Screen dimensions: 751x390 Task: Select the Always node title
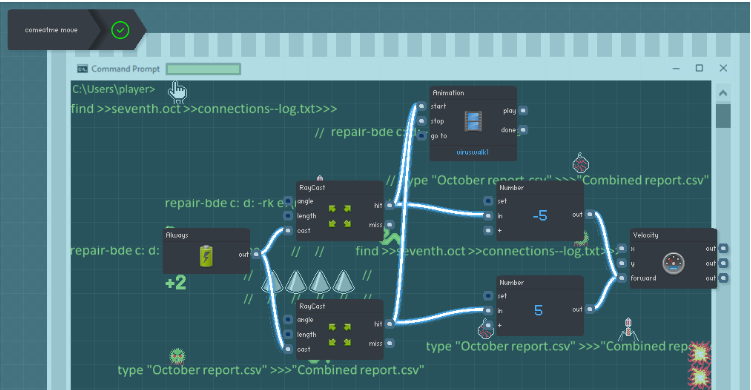177,235
